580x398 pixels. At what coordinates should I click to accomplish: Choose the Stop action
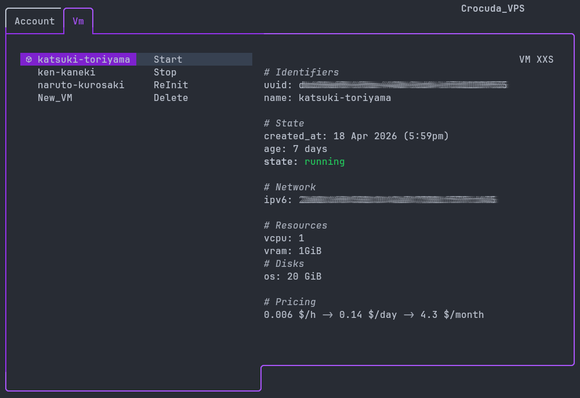(x=165, y=72)
